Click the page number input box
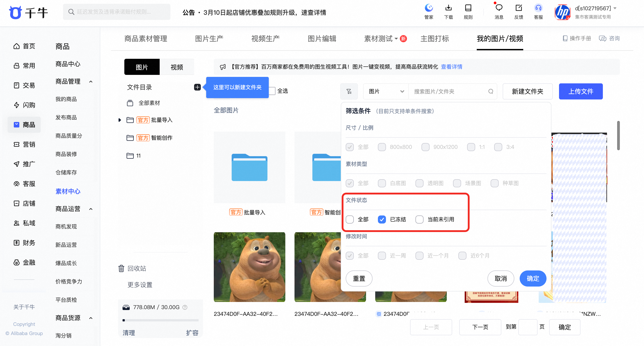Image resolution: width=644 pixels, height=346 pixels. 527,327
